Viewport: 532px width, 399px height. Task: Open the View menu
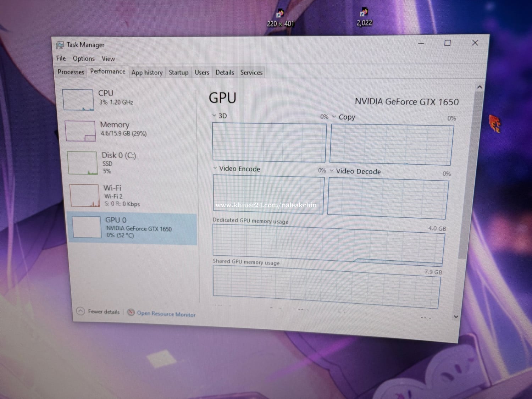click(x=108, y=59)
